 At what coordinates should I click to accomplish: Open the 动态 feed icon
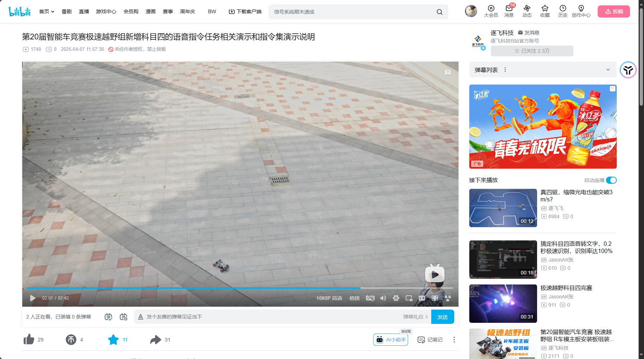[527, 11]
